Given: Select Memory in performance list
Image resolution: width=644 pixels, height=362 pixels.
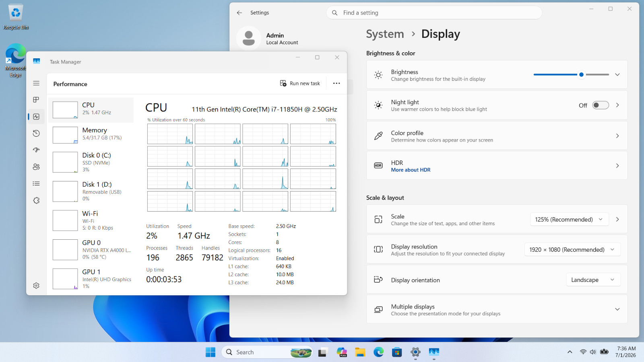Looking at the screenshot, I should click(x=91, y=135).
